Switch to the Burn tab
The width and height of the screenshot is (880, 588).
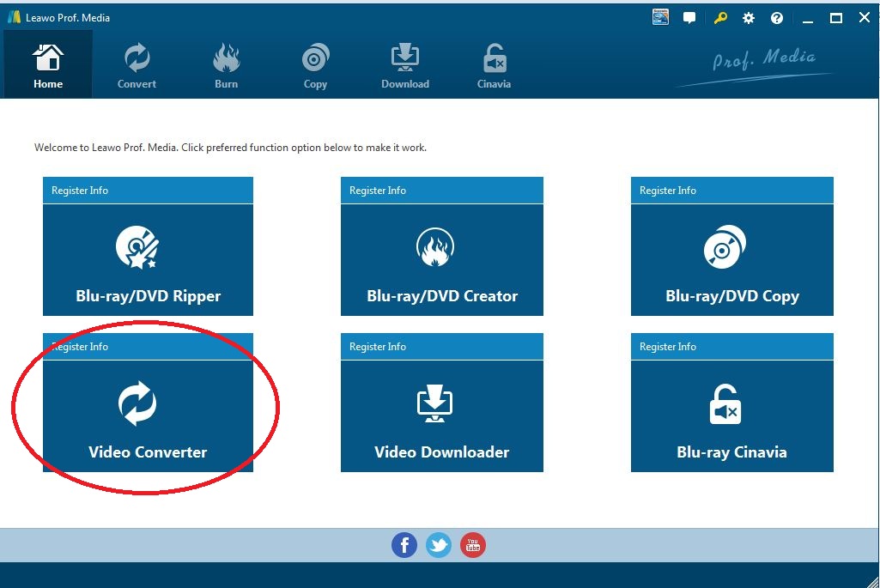point(226,66)
